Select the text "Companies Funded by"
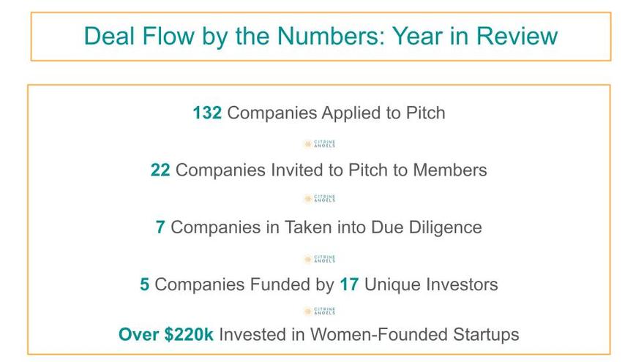 click(244, 284)
